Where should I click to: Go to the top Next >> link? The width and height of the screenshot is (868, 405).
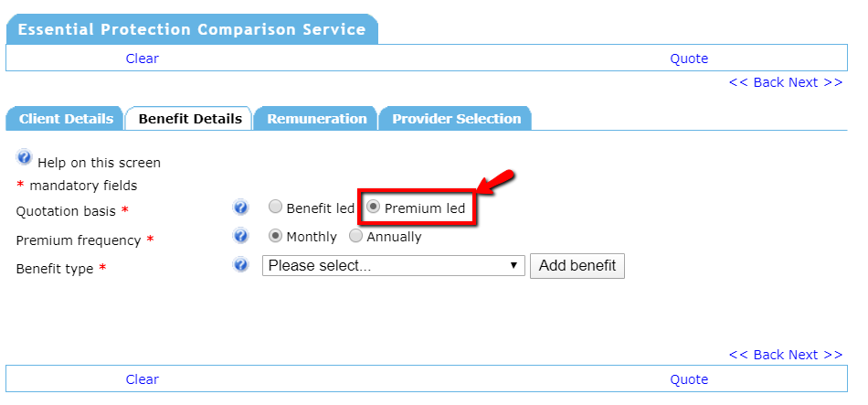[815, 82]
